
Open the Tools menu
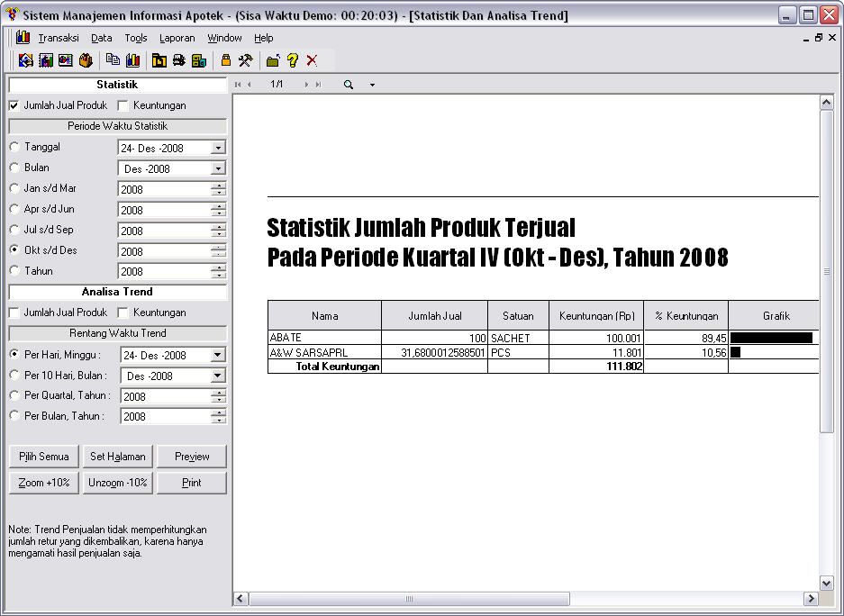pyautogui.click(x=136, y=38)
